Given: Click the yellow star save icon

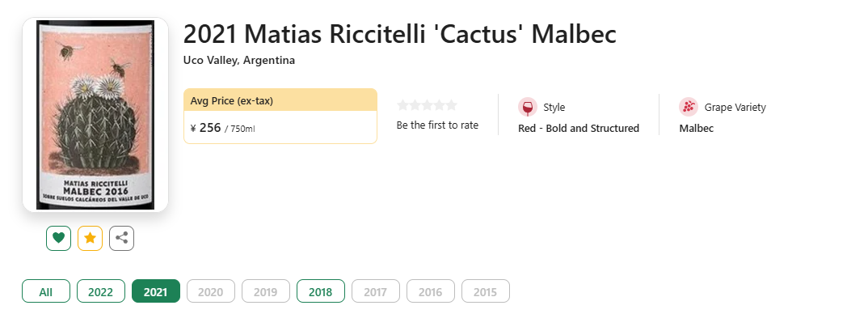Looking at the screenshot, I should (91, 239).
